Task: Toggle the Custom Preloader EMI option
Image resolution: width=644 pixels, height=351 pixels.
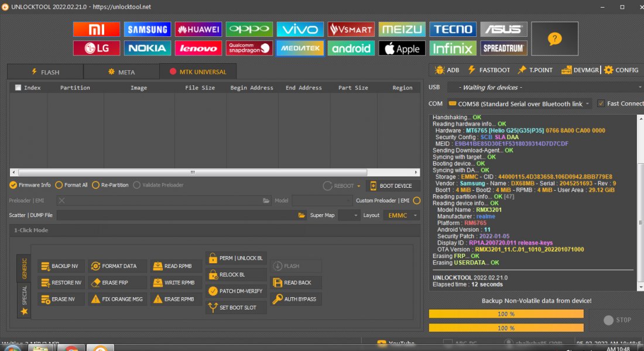Action: [x=417, y=200]
